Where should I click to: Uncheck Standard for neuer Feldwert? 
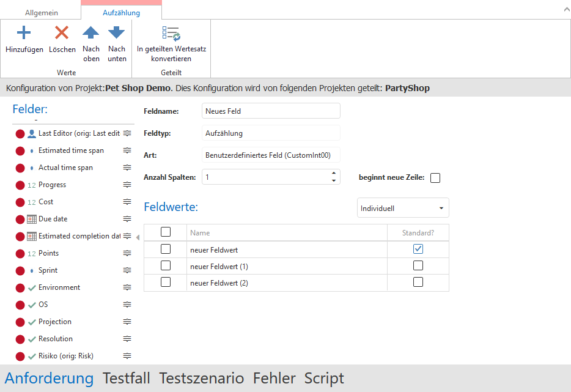pyautogui.click(x=418, y=249)
